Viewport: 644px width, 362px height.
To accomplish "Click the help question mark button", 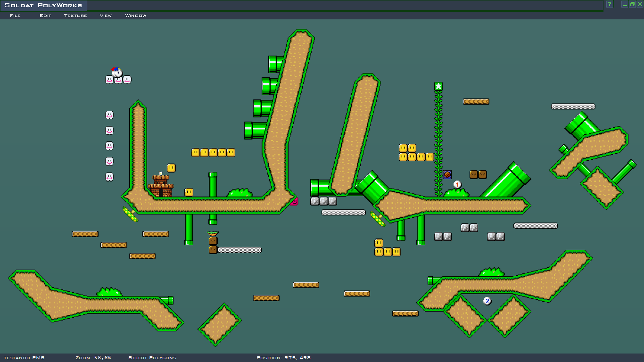I will pos(610,4).
